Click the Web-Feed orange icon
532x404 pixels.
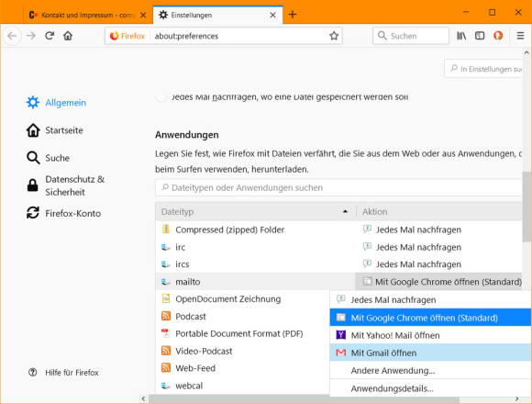click(166, 367)
